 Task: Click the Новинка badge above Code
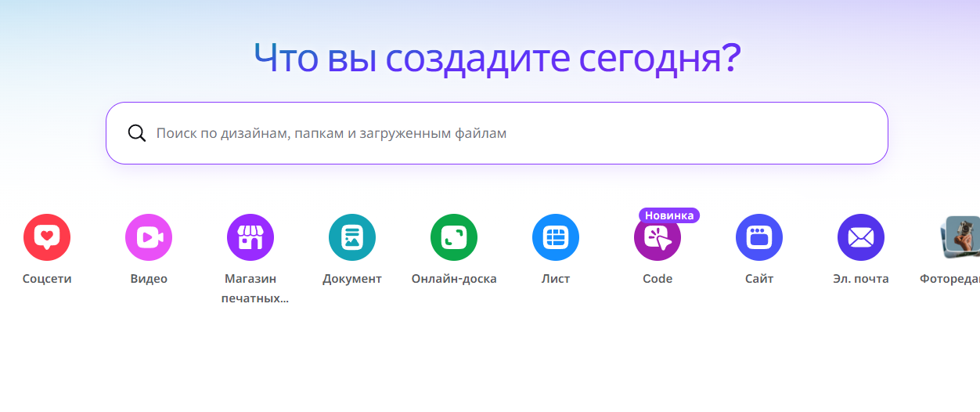669,215
